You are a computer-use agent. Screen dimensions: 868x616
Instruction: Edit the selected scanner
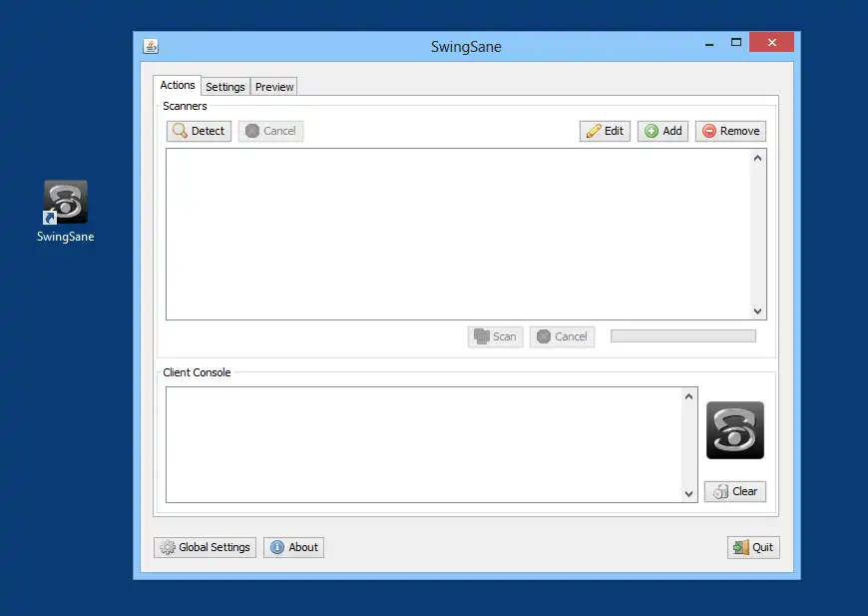(x=605, y=132)
